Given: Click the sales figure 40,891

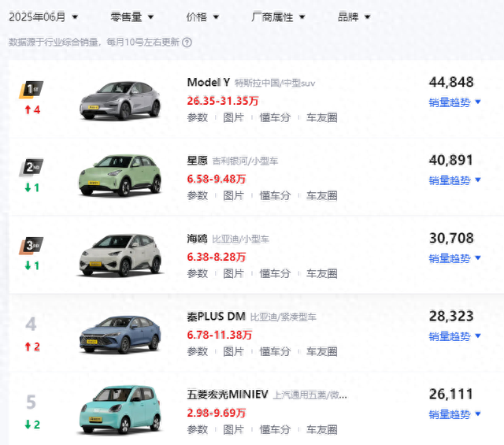Looking at the screenshot, I should pos(451,160).
